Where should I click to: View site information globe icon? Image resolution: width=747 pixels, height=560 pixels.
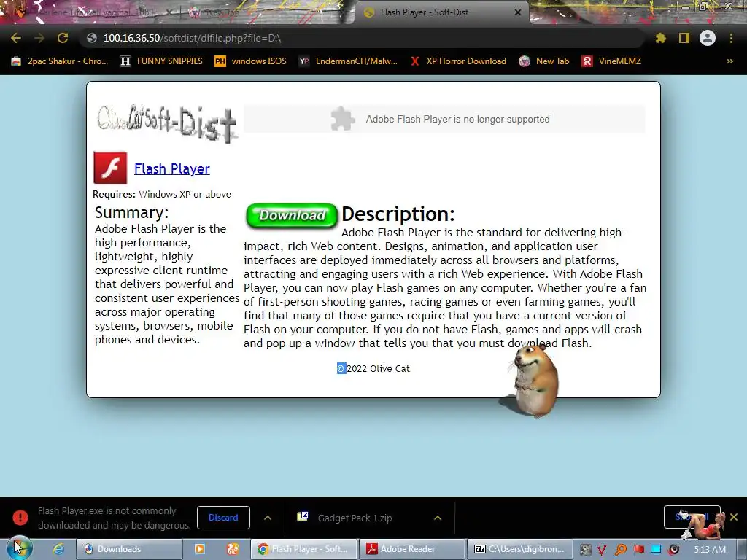click(x=92, y=38)
